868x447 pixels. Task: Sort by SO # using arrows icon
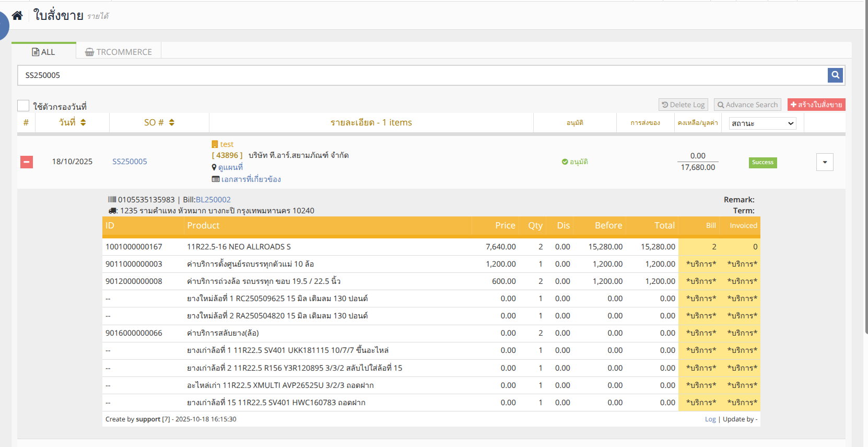[172, 122]
